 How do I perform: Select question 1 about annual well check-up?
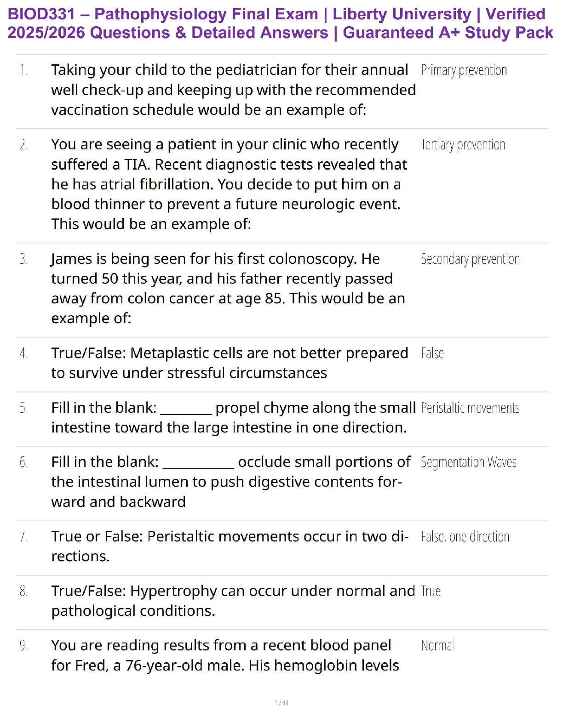point(234,90)
